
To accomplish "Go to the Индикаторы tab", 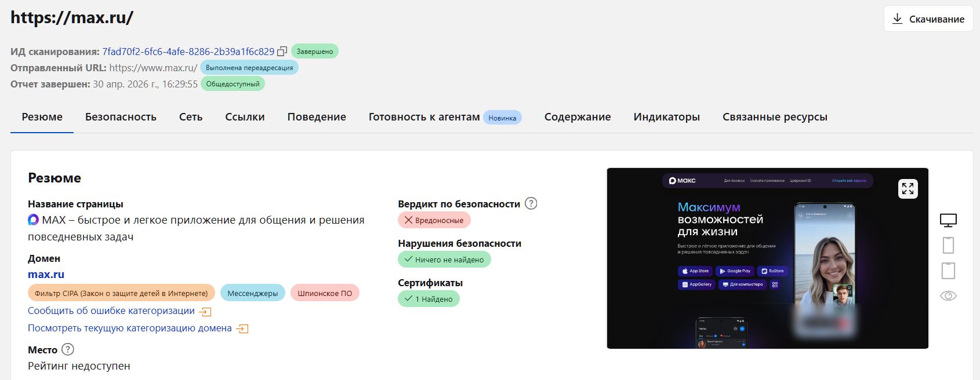I will pyautogui.click(x=666, y=117).
